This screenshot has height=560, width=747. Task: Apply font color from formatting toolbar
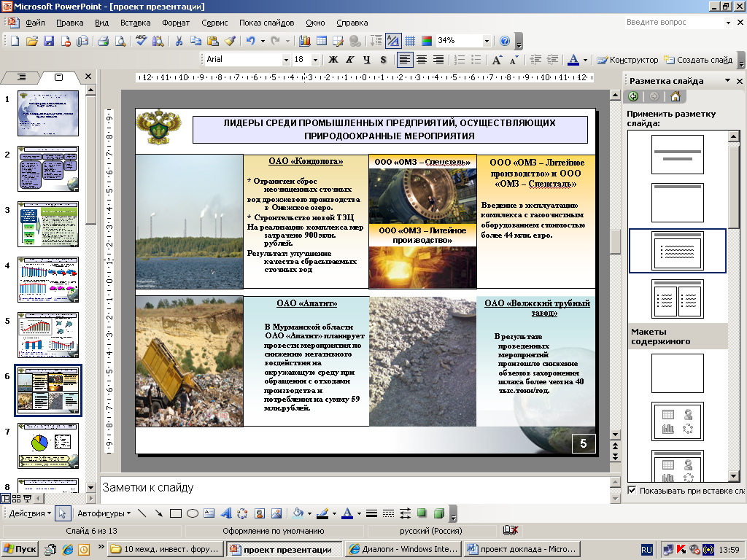pyautogui.click(x=573, y=60)
